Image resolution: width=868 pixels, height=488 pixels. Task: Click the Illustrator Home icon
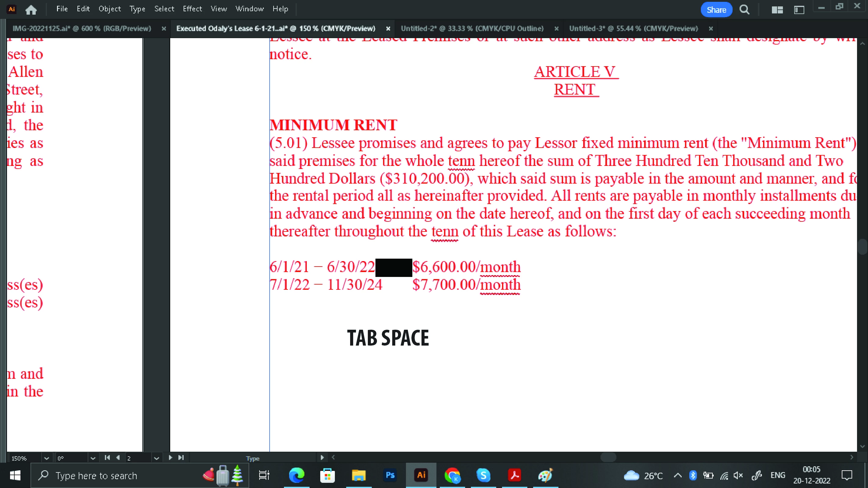pos(31,9)
